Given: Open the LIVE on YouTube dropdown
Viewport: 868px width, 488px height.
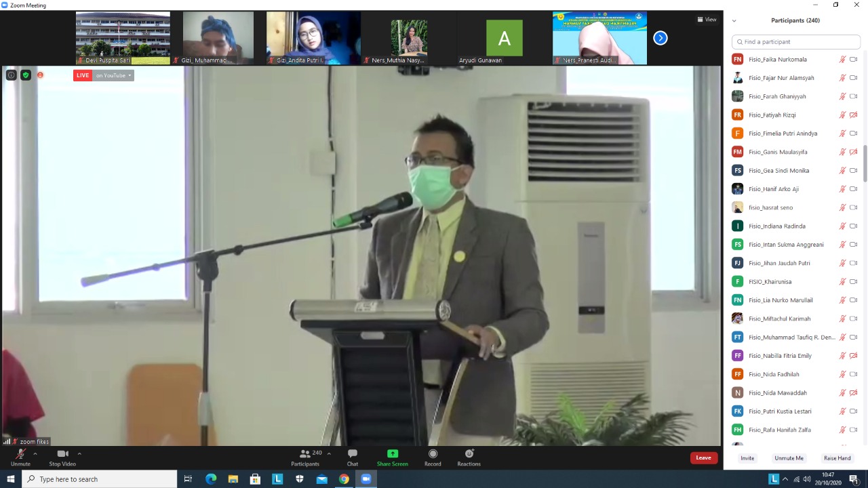Looking at the screenshot, I should point(113,75).
